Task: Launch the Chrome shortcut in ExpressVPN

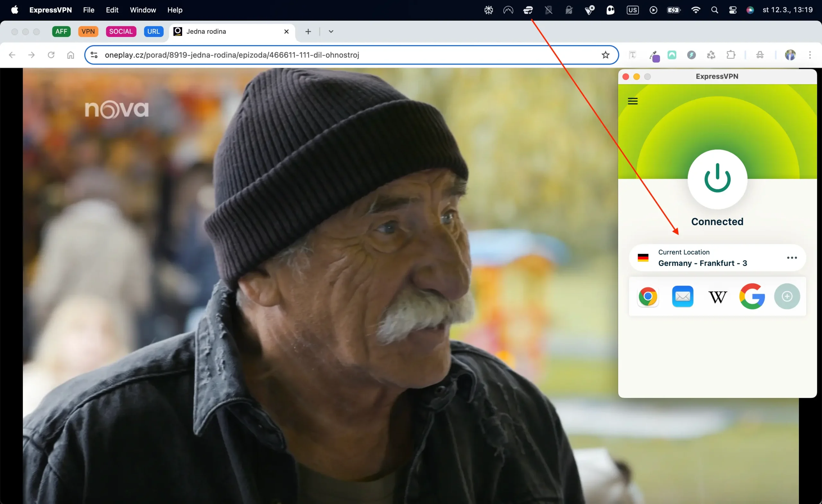Action: 648,296
